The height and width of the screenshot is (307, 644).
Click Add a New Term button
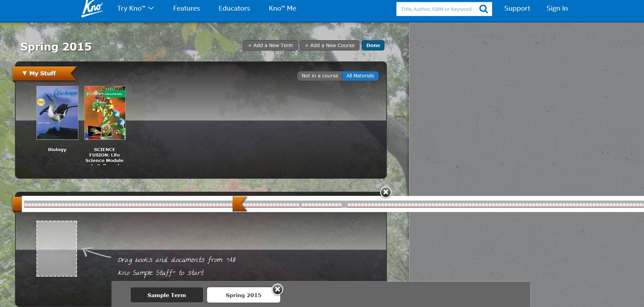[x=270, y=45]
